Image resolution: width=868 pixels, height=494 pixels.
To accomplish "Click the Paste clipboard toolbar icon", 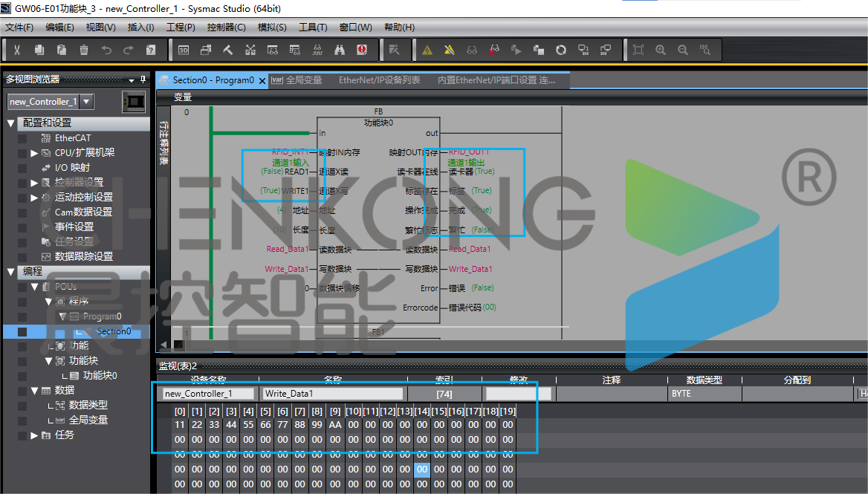I will (x=62, y=50).
